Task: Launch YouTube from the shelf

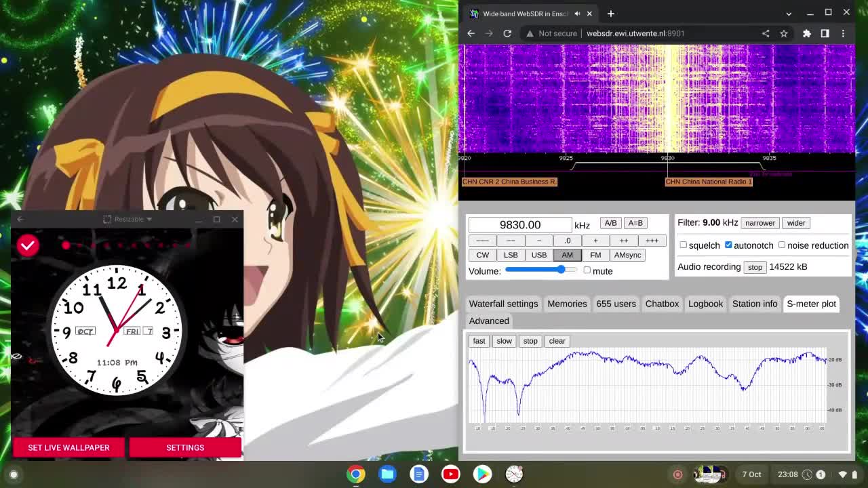Action: pos(450,474)
